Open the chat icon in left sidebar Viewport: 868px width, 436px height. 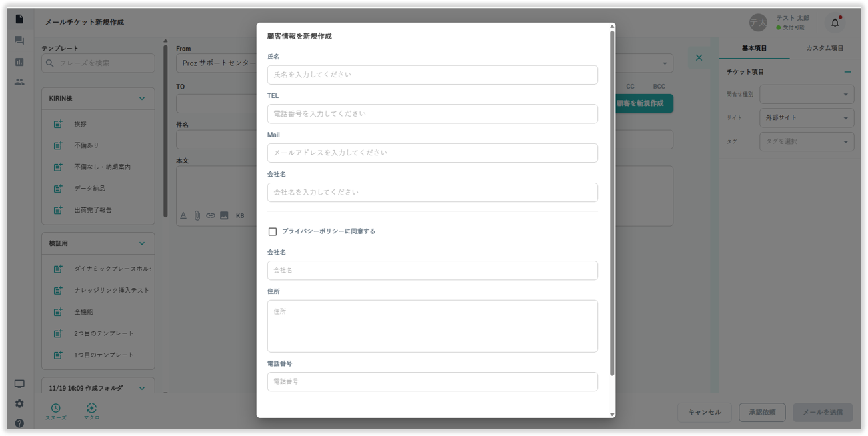tap(19, 41)
